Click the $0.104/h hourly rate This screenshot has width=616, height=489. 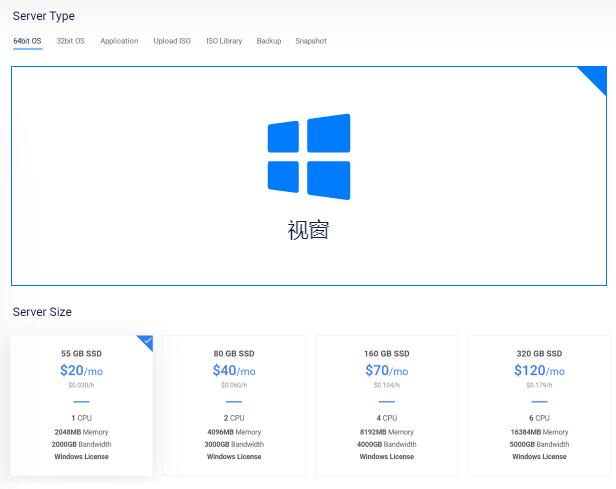click(x=387, y=385)
